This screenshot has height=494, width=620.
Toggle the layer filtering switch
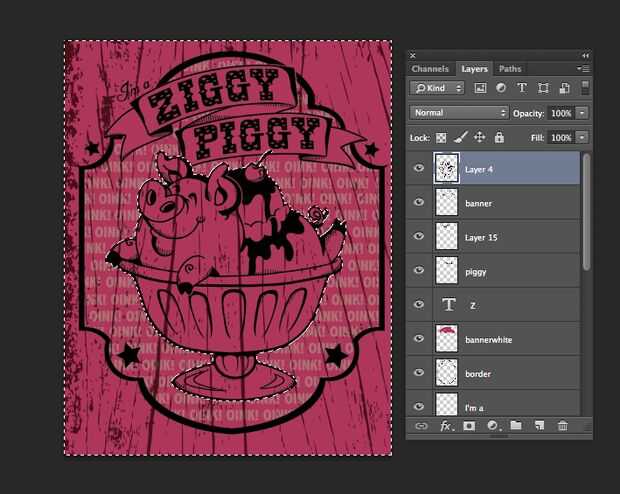[585, 88]
